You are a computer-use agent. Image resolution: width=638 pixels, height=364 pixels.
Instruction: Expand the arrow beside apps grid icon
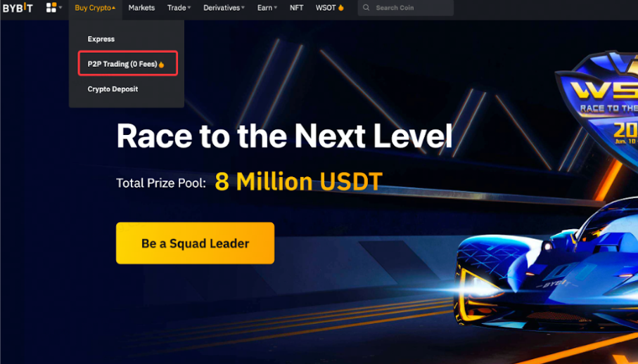click(60, 8)
